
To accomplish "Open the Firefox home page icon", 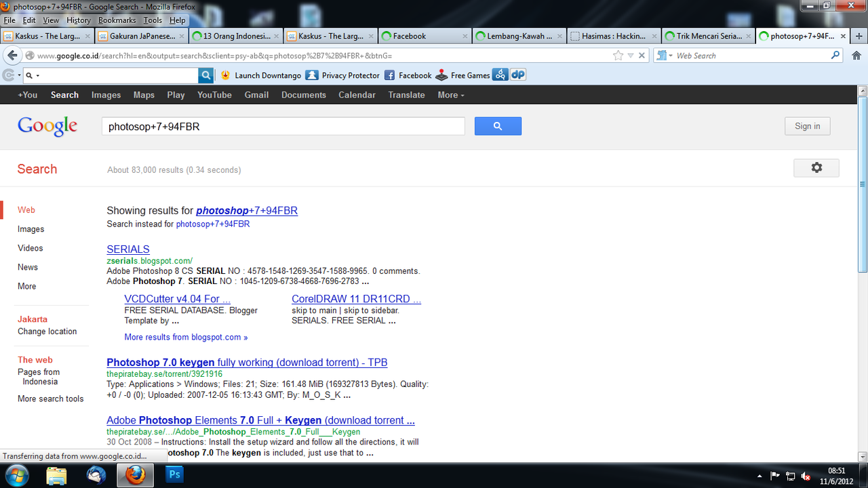I will [x=856, y=56].
